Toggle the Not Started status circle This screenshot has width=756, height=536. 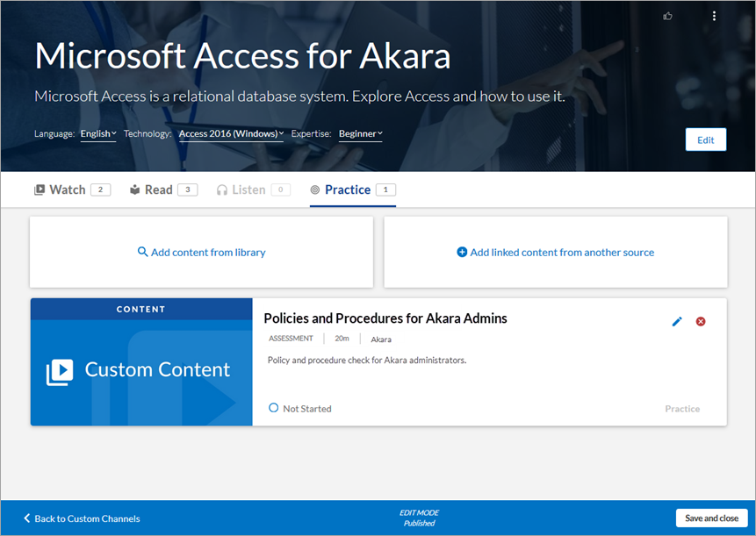(x=274, y=408)
